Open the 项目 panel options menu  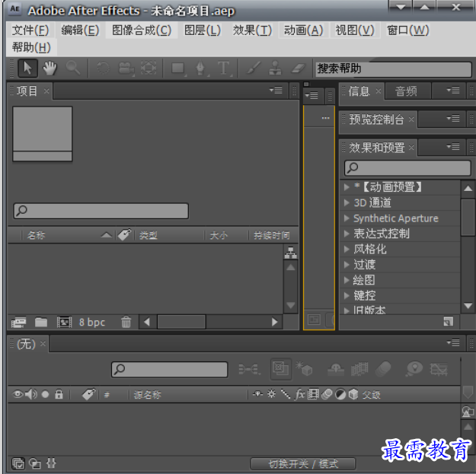[276, 90]
